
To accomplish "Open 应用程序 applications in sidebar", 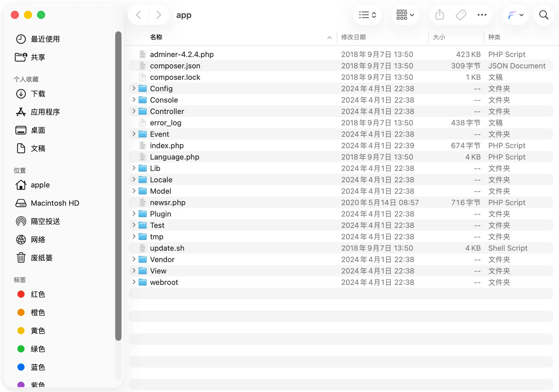I will pyautogui.click(x=38, y=112).
